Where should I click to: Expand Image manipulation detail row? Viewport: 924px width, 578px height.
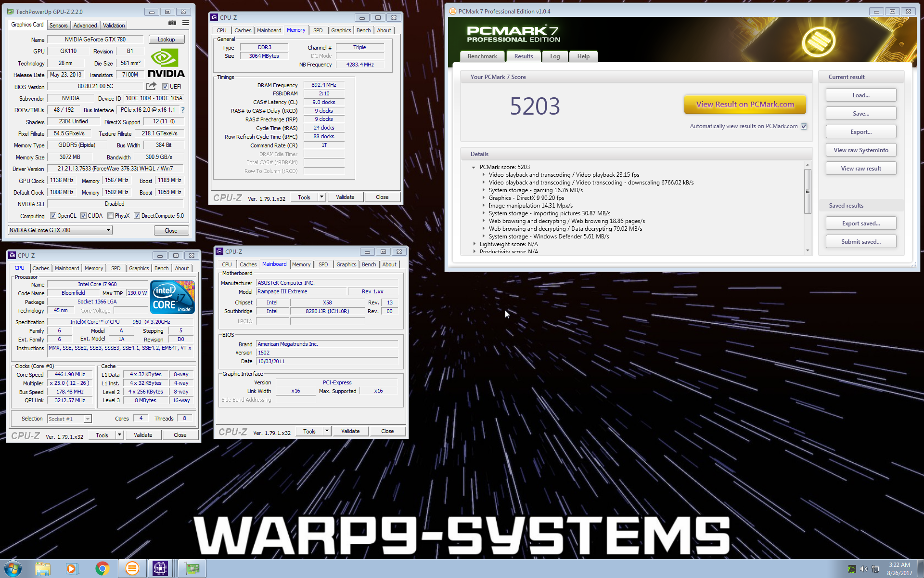pos(483,206)
